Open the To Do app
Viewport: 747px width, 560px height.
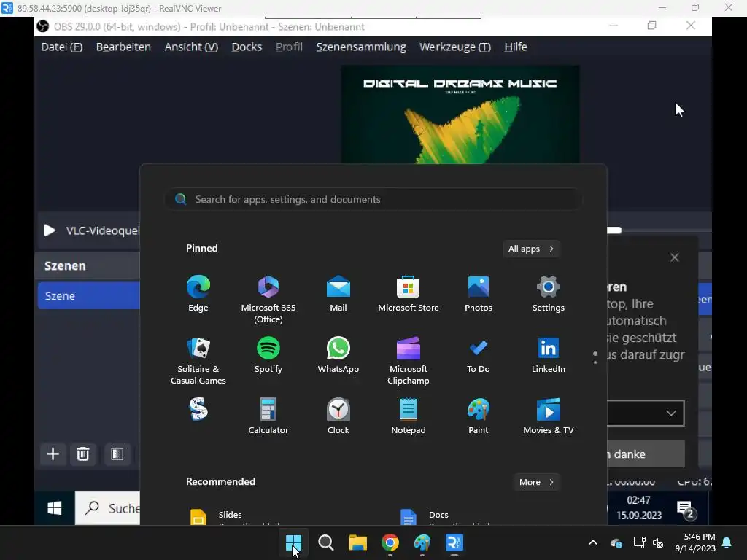[x=479, y=355]
